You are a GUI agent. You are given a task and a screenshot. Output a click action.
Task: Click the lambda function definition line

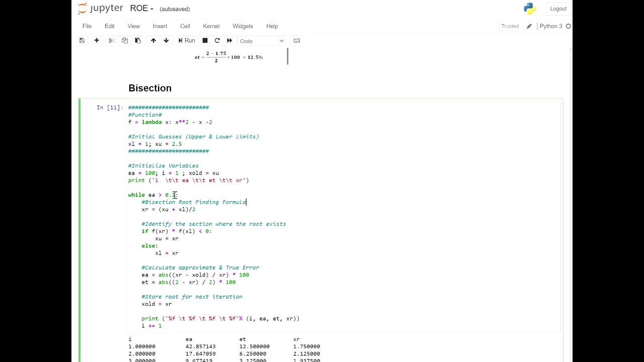click(170, 122)
